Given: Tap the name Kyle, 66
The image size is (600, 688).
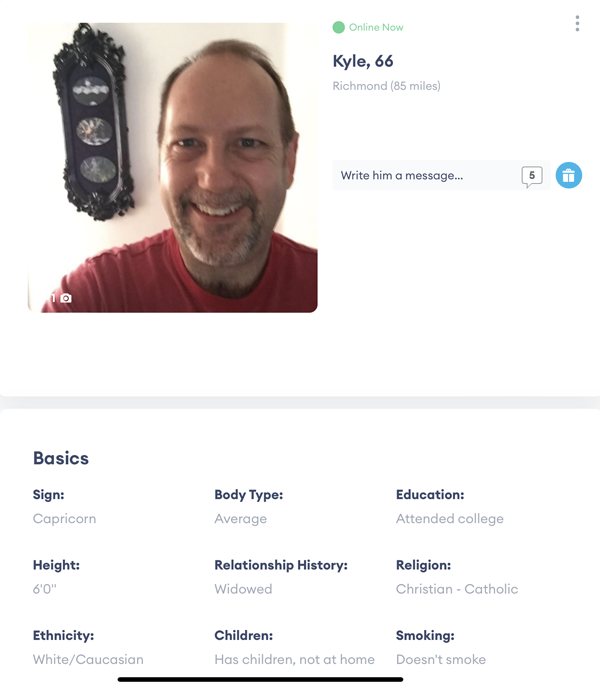Looking at the screenshot, I should (363, 61).
